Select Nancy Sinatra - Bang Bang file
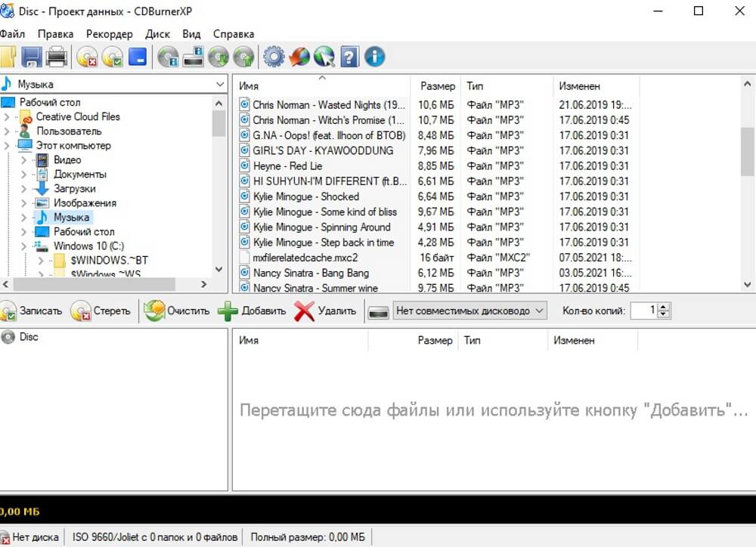 tap(311, 273)
